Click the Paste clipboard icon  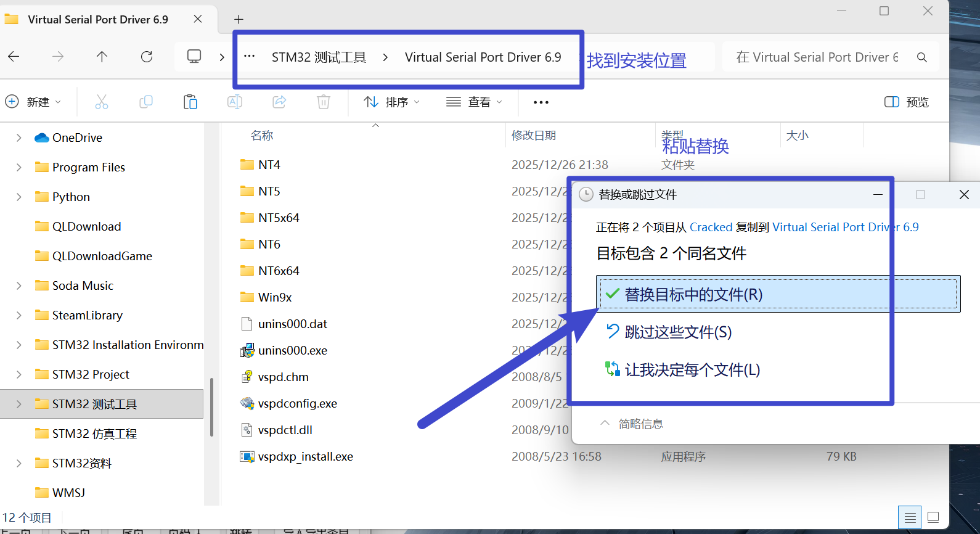click(190, 102)
